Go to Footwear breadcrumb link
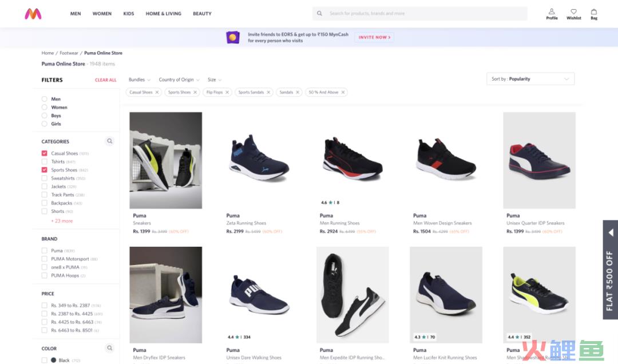618x364 pixels. point(69,53)
